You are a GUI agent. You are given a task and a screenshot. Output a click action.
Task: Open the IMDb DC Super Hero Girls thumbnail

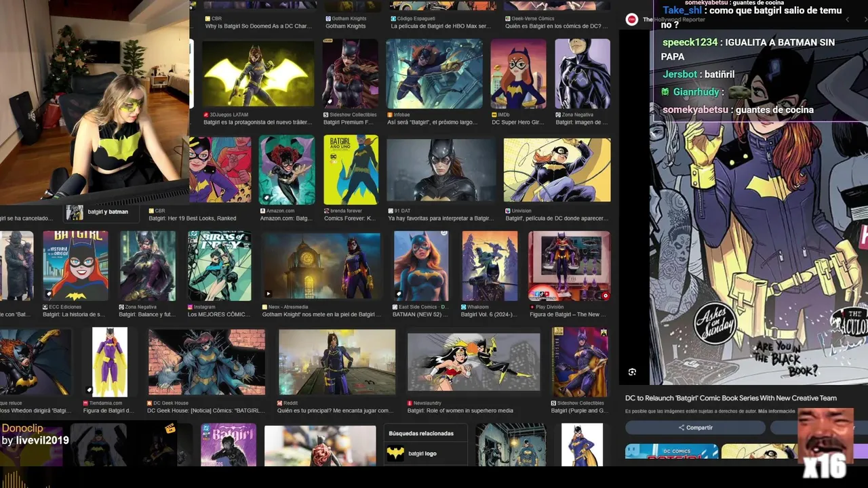click(x=518, y=74)
